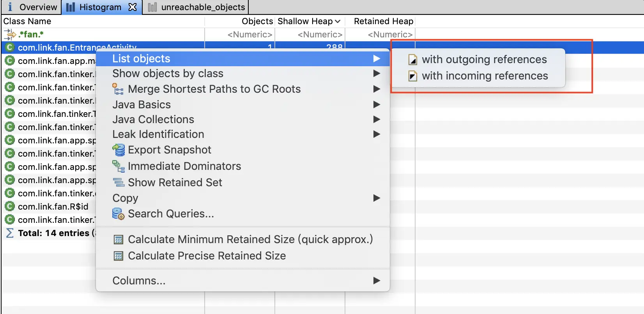Toggle the Shallow Heap sort arrow
644x314 pixels.
pos(338,21)
